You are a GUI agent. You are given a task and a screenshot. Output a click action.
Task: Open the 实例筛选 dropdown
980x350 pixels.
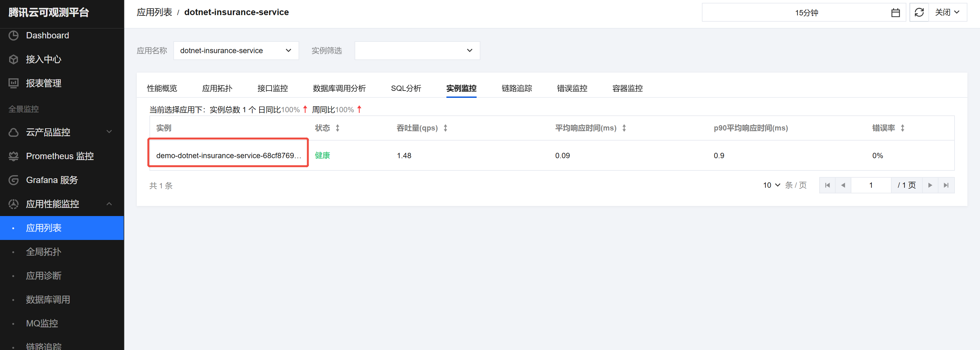pos(417,51)
